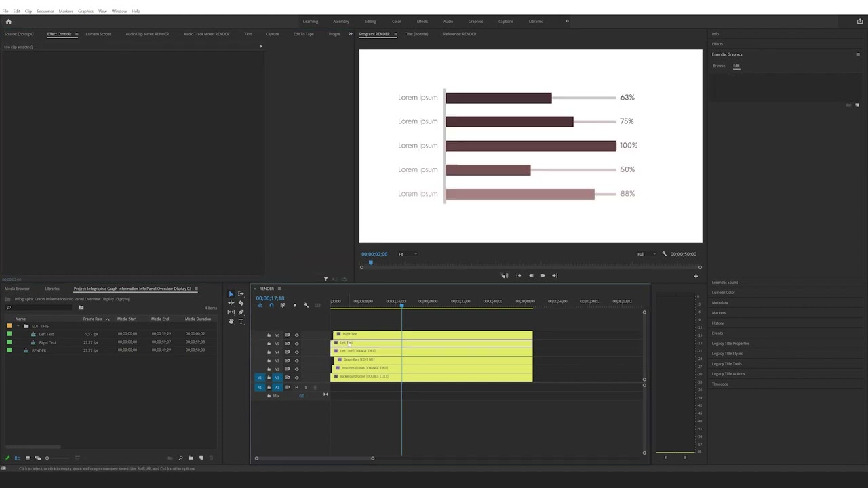This screenshot has width=868, height=488.
Task: Select the Razor tool
Action: click(x=241, y=303)
